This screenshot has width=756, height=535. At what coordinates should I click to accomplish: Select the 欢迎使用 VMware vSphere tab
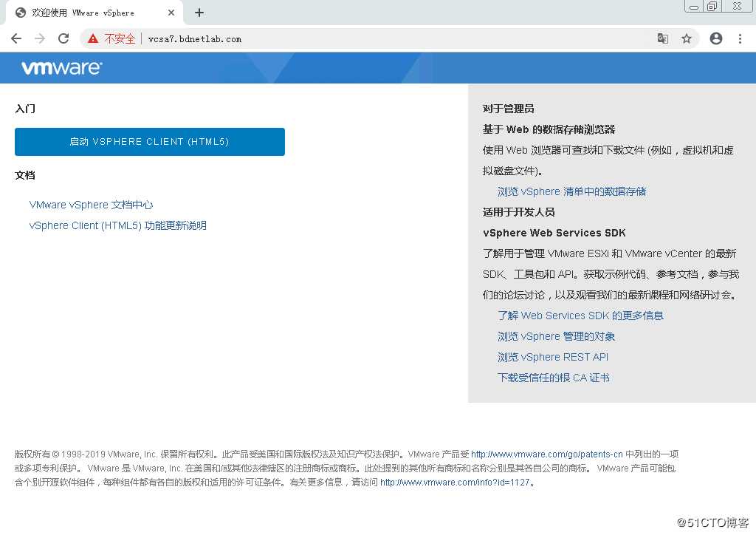(94, 13)
